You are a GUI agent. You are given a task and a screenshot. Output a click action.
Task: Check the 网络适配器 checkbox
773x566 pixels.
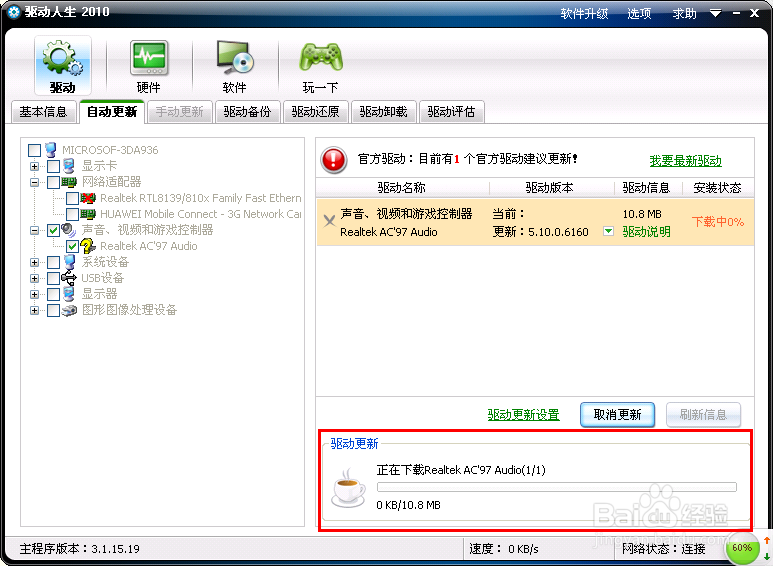click(x=53, y=182)
